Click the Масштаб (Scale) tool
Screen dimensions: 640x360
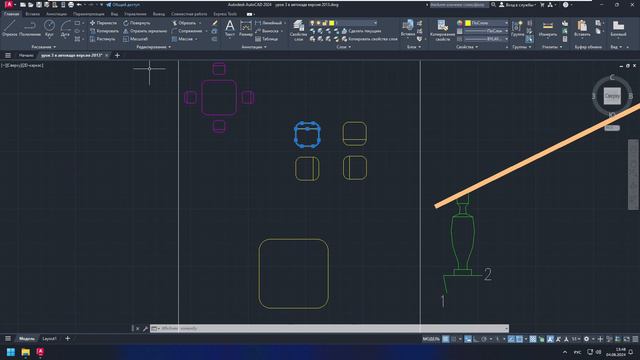[x=135, y=39]
